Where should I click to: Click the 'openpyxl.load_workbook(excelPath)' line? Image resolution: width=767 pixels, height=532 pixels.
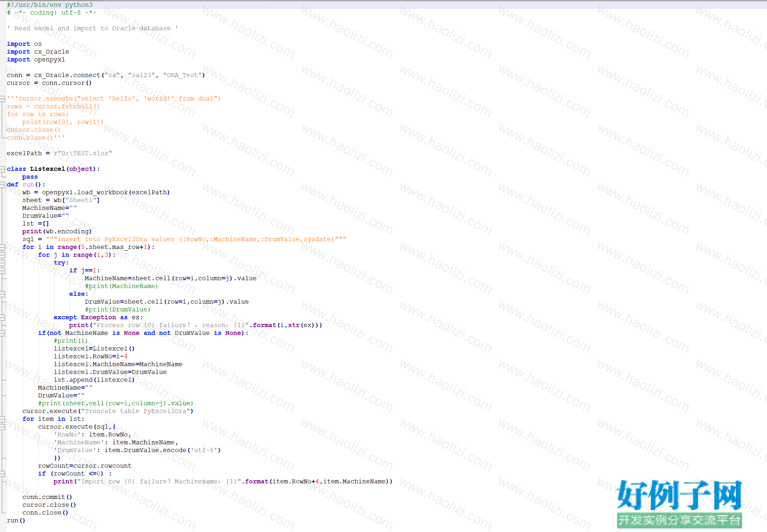(96, 192)
